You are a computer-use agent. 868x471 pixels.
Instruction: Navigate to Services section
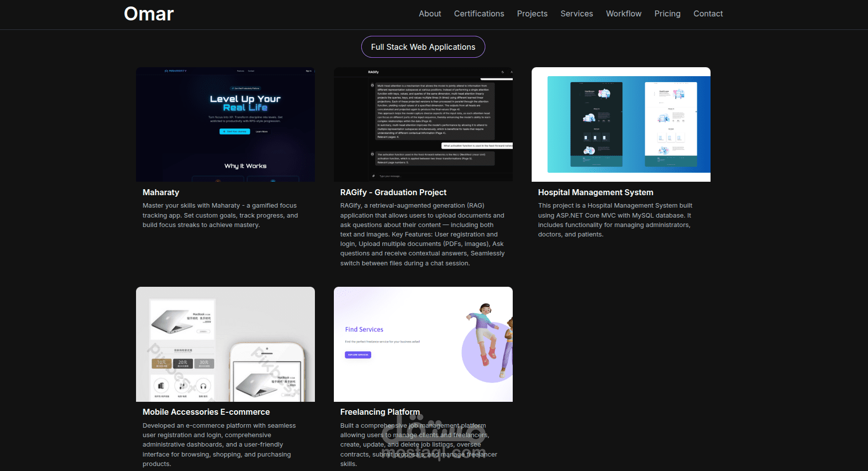tap(577, 13)
